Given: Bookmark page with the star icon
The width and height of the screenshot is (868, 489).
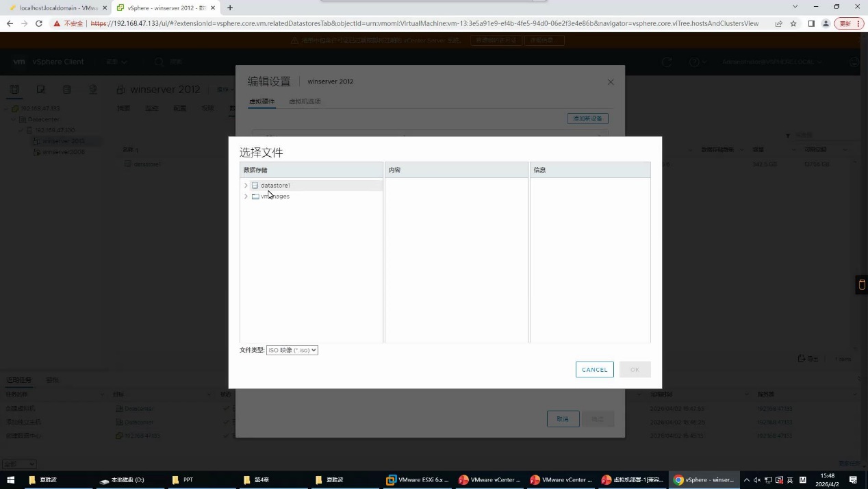Looking at the screenshot, I should click(793, 23).
